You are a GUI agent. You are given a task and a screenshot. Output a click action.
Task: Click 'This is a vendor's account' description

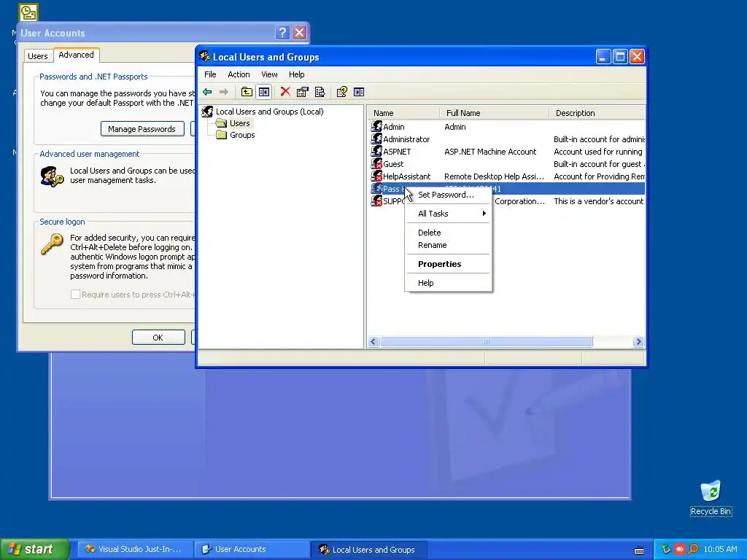pyautogui.click(x=598, y=201)
